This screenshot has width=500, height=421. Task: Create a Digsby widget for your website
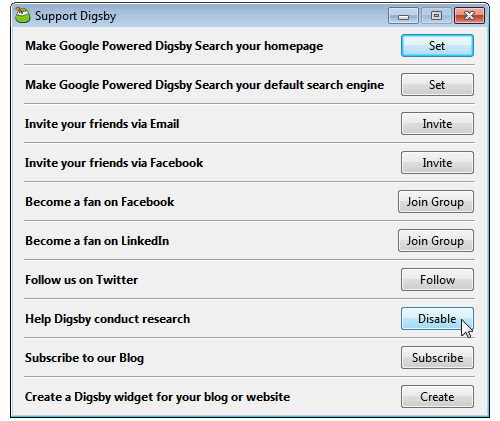(x=437, y=397)
